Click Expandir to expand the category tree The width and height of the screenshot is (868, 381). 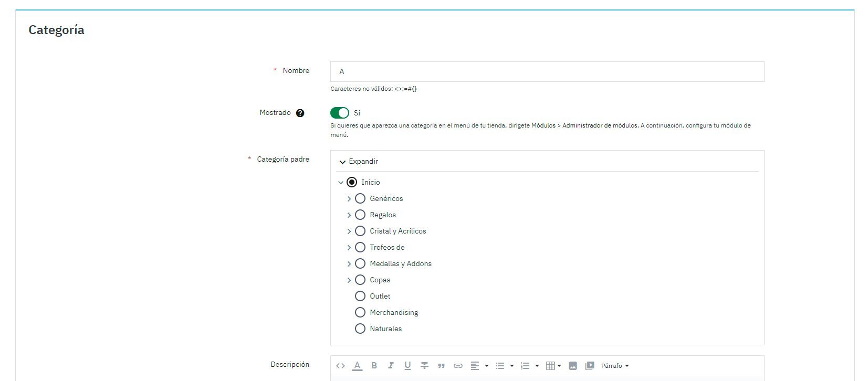(359, 162)
